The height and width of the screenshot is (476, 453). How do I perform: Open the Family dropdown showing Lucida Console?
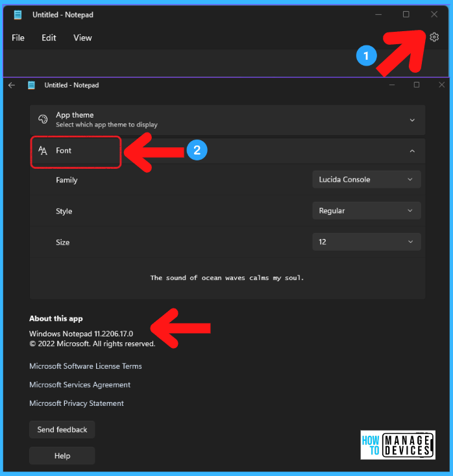pos(367,179)
